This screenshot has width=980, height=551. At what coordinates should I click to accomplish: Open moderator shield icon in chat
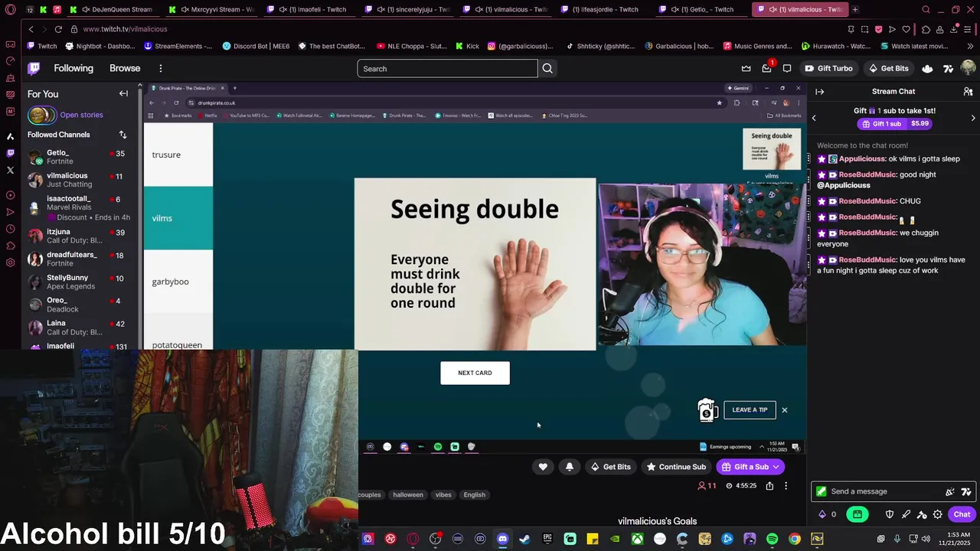[890, 514]
